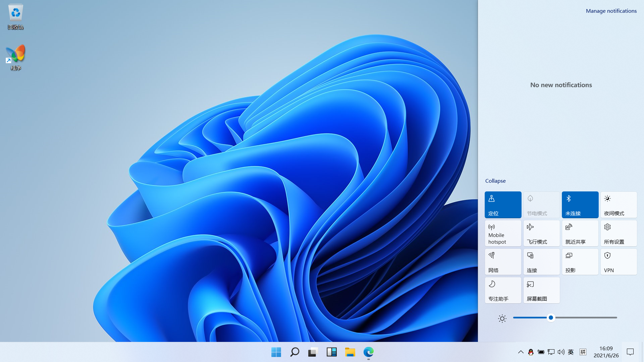Click Manage notifications link
Image resolution: width=644 pixels, height=362 pixels.
pyautogui.click(x=611, y=11)
